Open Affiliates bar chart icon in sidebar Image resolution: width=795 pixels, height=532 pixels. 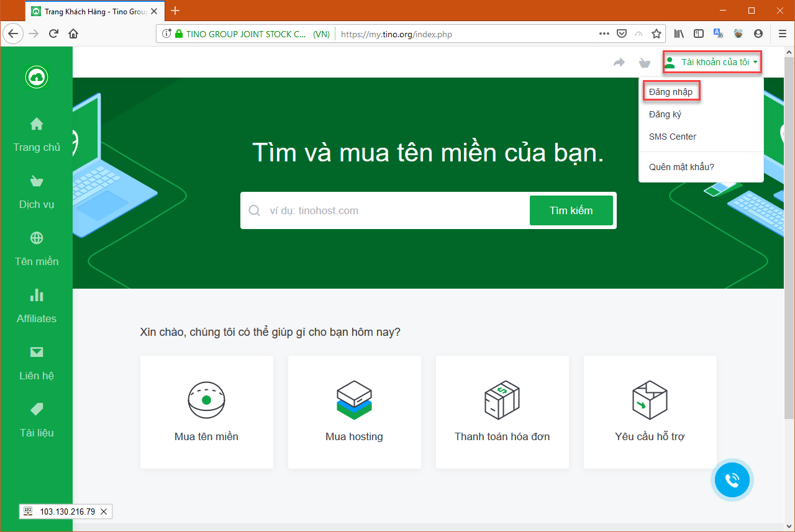point(37,295)
